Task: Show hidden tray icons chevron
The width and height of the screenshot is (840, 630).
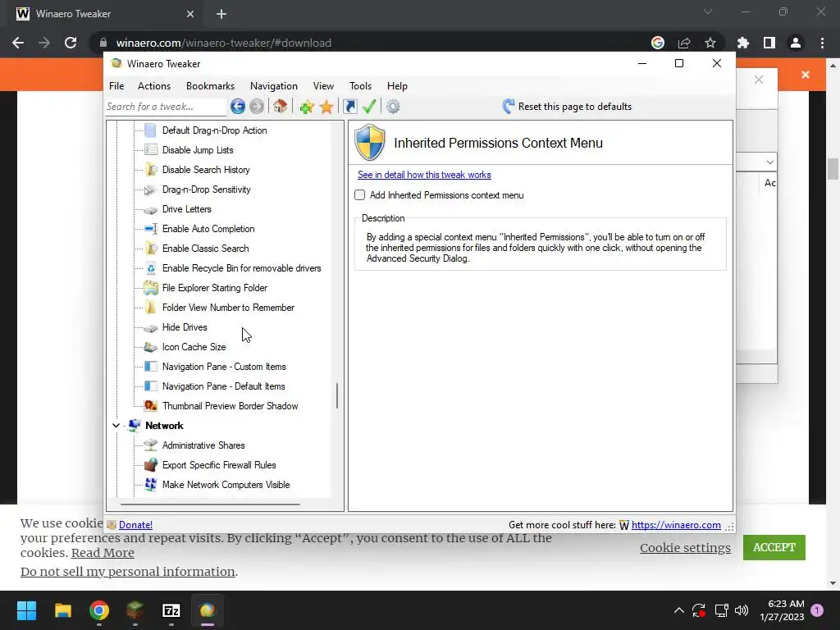Action: (678, 610)
